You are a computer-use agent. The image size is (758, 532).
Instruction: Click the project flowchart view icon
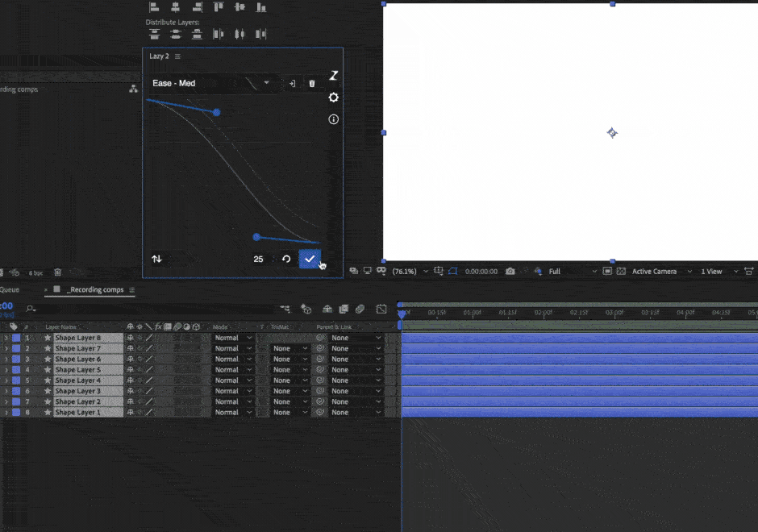[133, 89]
